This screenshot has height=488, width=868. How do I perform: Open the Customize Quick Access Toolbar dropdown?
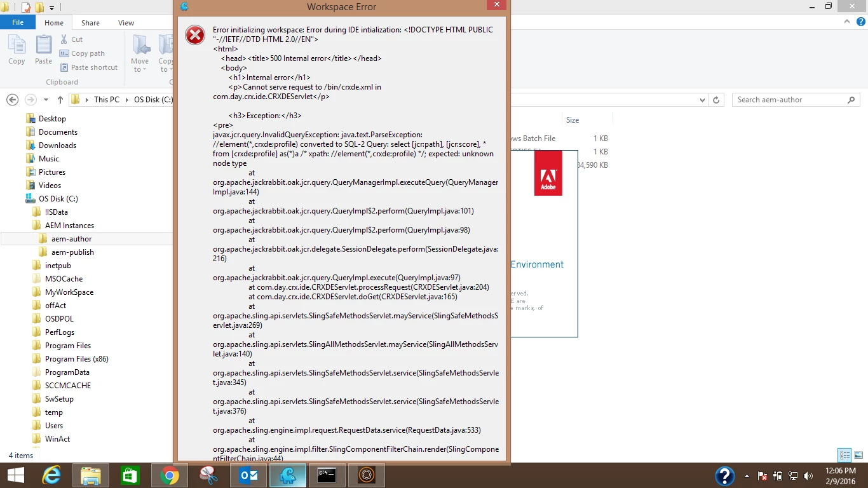click(52, 8)
